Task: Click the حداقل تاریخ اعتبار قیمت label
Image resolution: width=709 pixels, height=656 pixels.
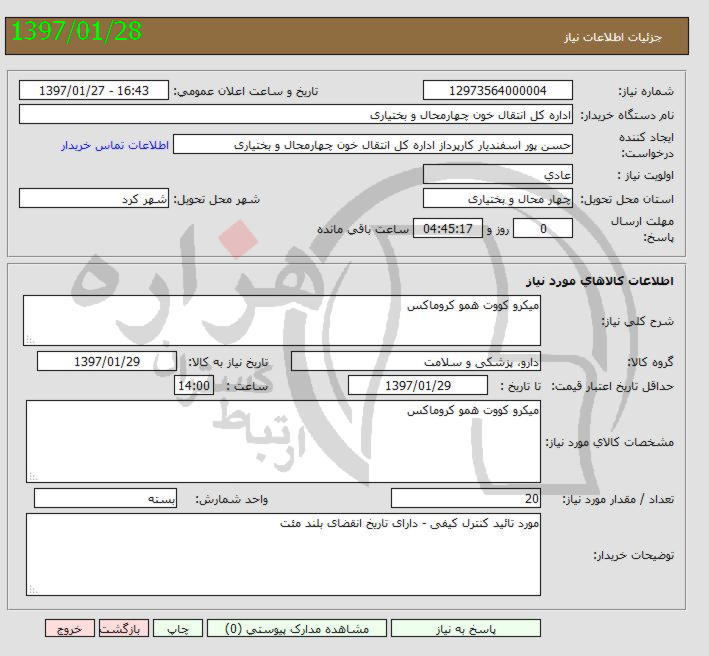Action: [613, 386]
